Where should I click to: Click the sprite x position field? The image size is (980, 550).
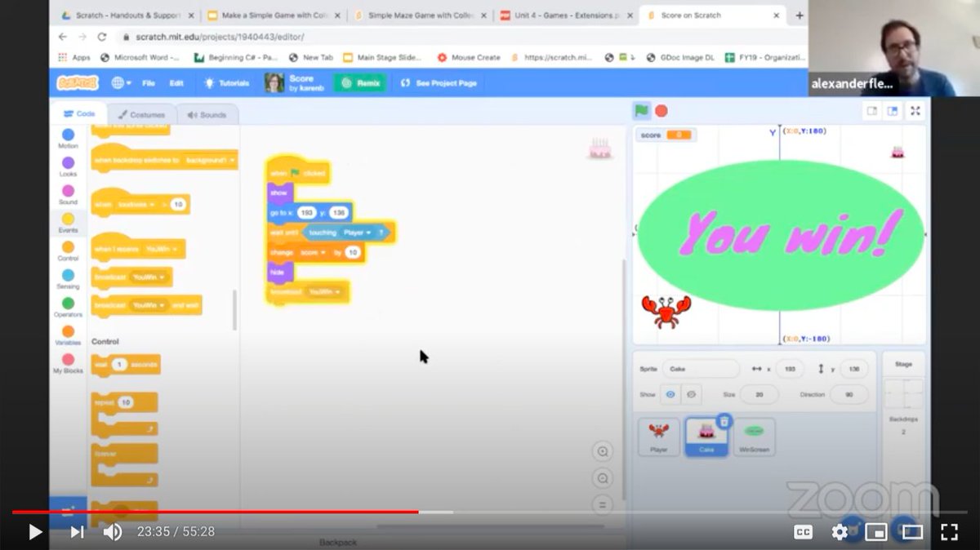[789, 369]
